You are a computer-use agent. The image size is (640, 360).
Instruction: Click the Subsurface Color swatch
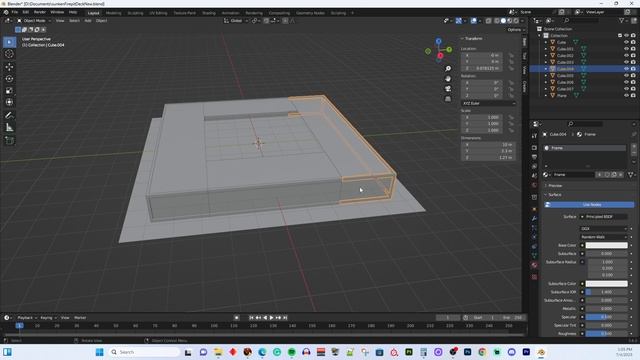(x=607, y=284)
